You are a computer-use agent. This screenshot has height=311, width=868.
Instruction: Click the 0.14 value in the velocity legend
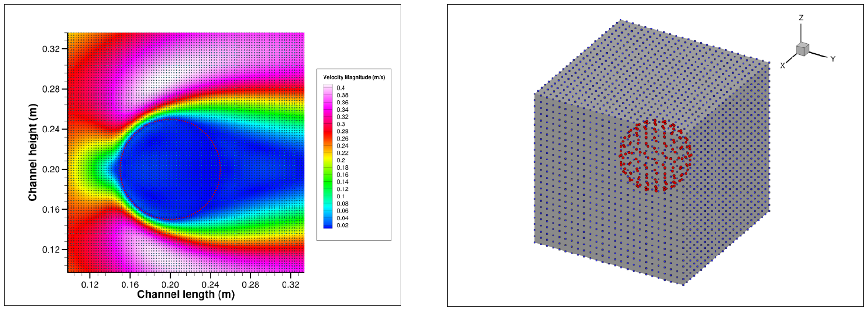pos(342,182)
